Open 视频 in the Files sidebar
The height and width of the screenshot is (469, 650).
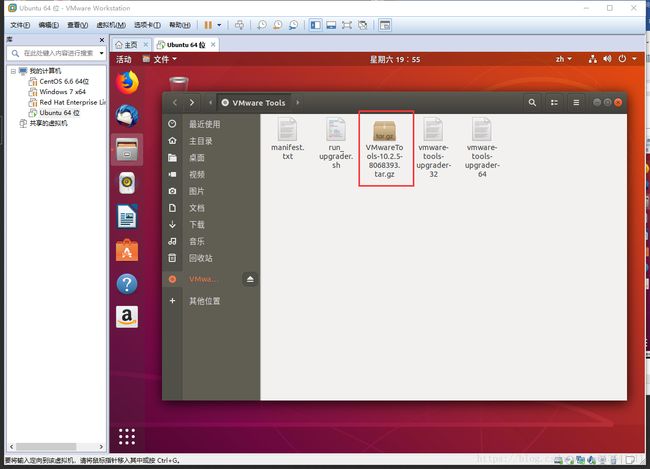click(211, 174)
